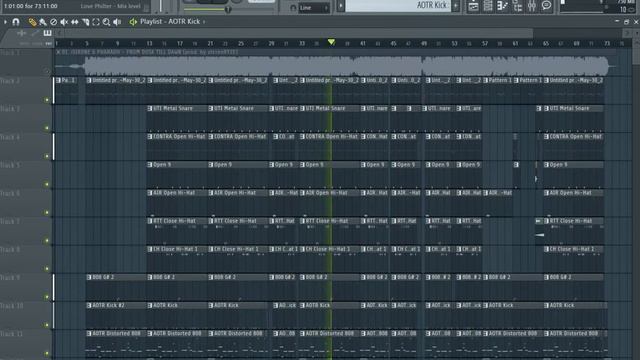Adjust the green horizontal slider at top
Image resolution: width=640 pixels, height=360 pixels.
tap(208, 9)
